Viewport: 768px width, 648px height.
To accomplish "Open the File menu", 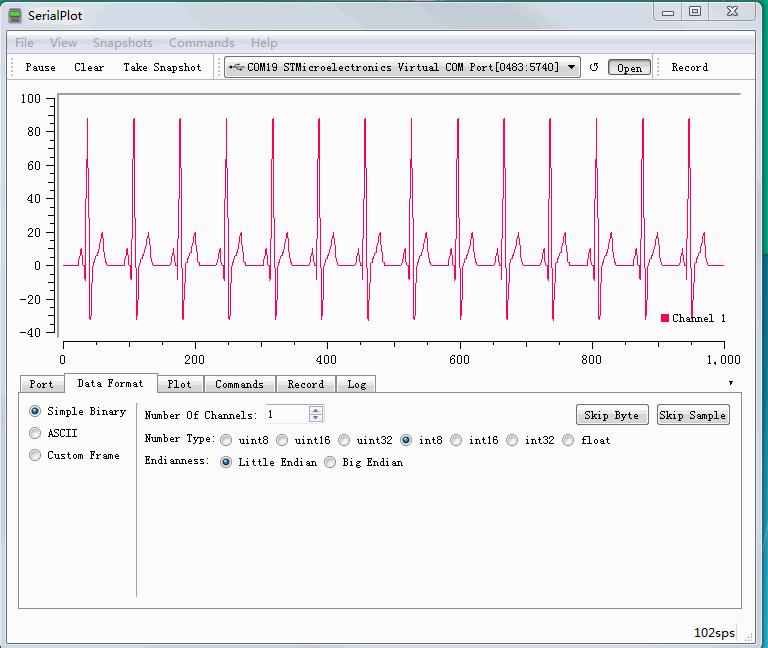I will click(x=24, y=43).
